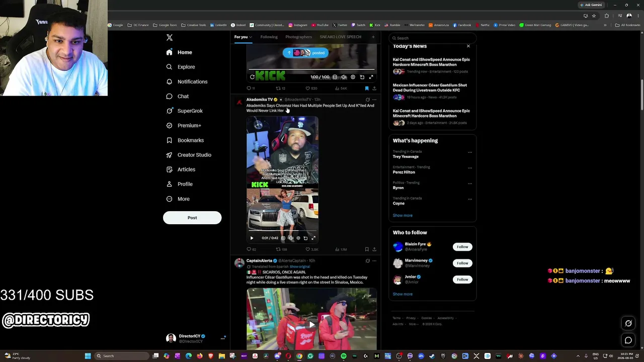Click the blue Post button
The height and width of the screenshot is (362, 644).
click(192, 218)
